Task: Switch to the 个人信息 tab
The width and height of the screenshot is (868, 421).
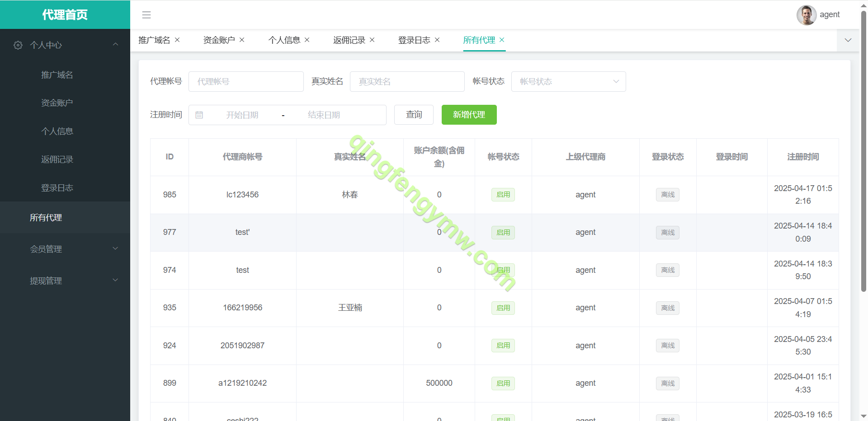Action: 284,40
